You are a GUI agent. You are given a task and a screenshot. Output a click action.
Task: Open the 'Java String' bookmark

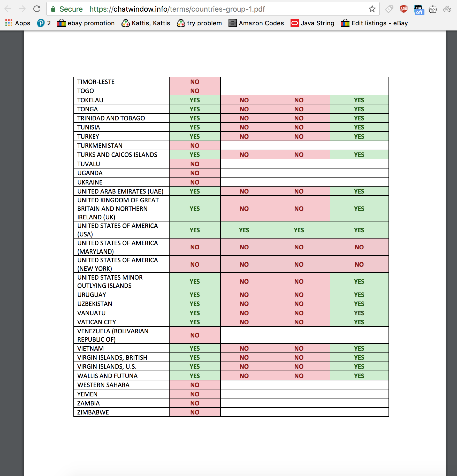(x=313, y=23)
